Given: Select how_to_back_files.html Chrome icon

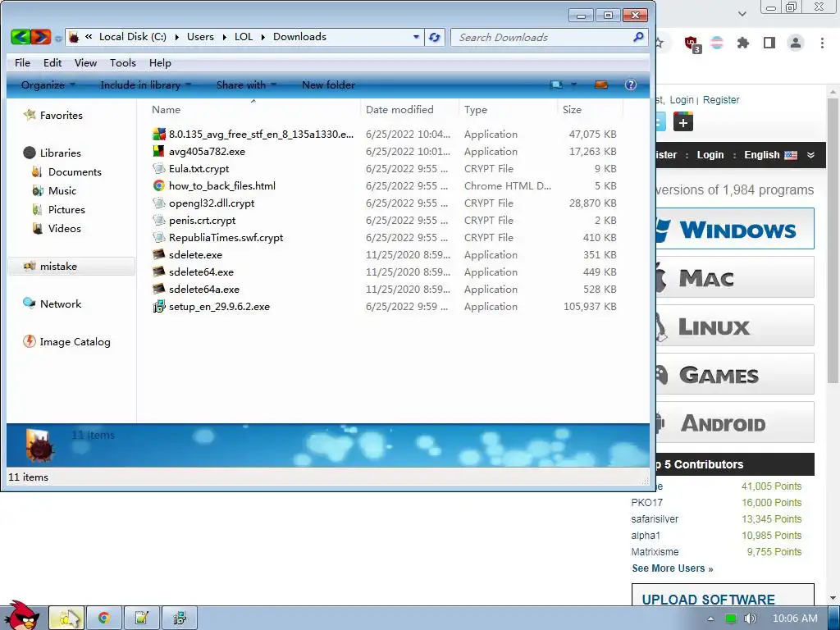Looking at the screenshot, I should [158, 185].
